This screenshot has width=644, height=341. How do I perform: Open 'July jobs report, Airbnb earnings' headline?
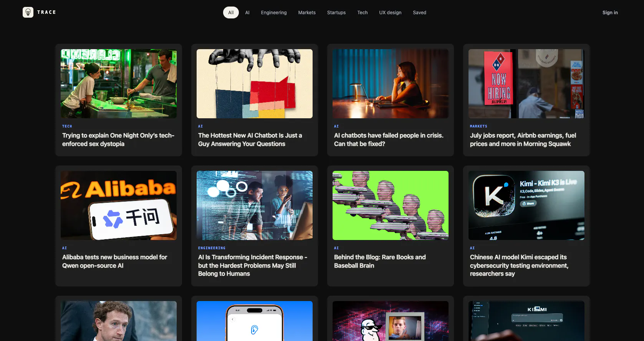coord(523,140)
